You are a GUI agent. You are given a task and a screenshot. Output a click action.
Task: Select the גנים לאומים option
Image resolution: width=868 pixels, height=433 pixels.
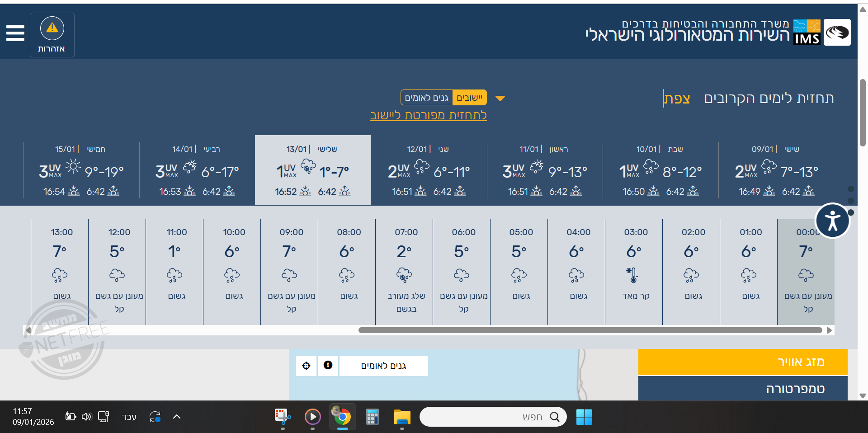pos(426,97)
